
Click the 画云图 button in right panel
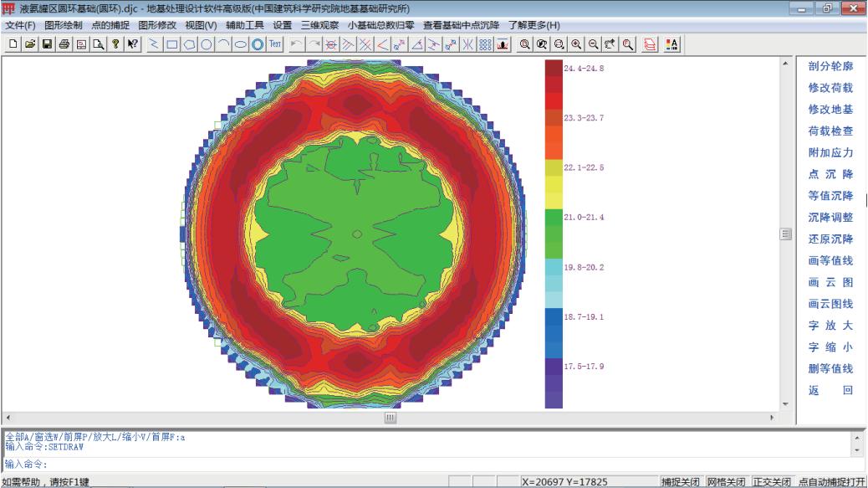(x=830, y=282)
